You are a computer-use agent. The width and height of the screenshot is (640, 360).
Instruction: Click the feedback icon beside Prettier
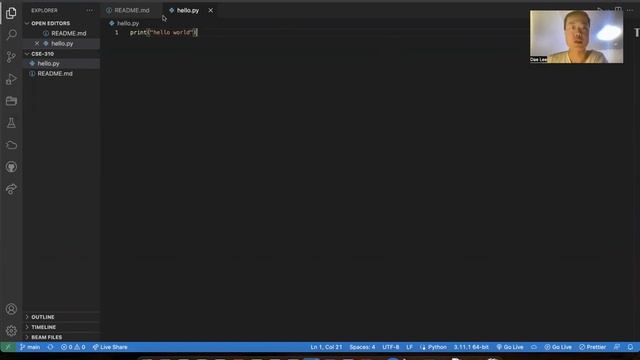pos(617,347)
